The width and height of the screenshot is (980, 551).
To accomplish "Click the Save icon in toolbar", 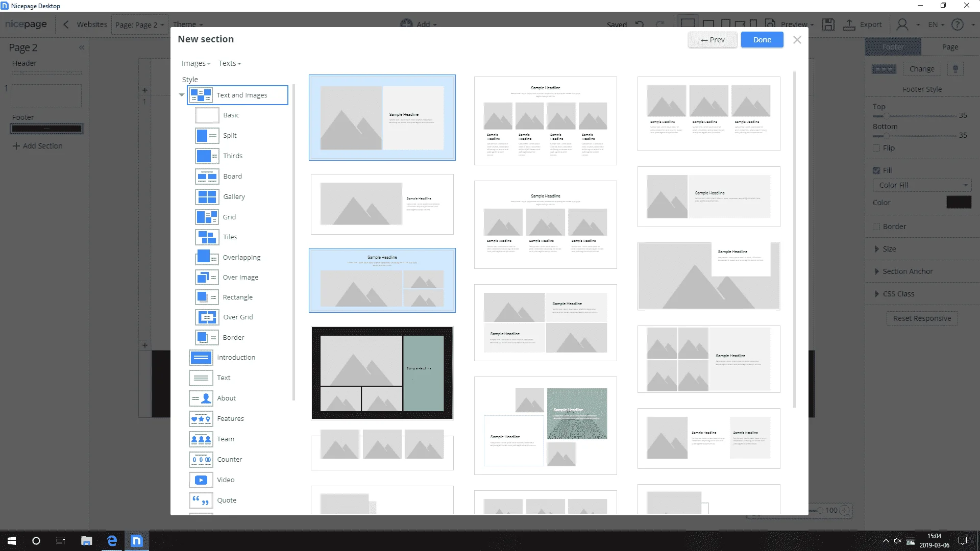I will point(828,24).
